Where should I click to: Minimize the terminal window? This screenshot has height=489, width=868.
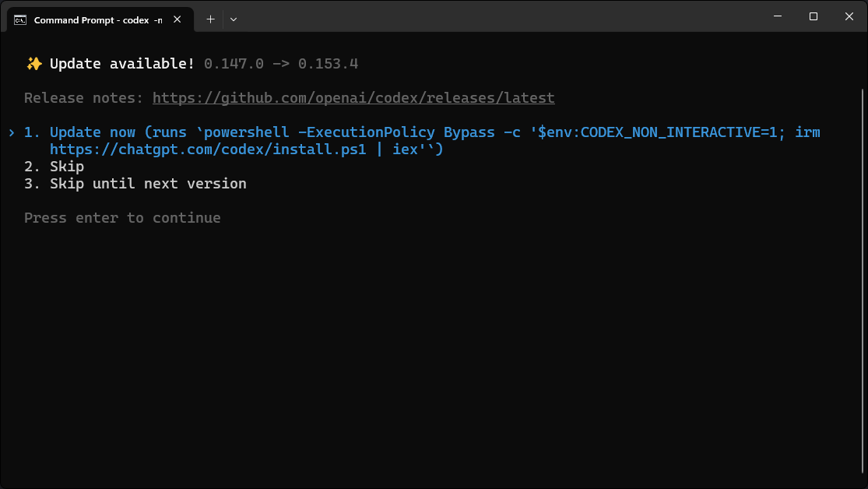point(777,16)
